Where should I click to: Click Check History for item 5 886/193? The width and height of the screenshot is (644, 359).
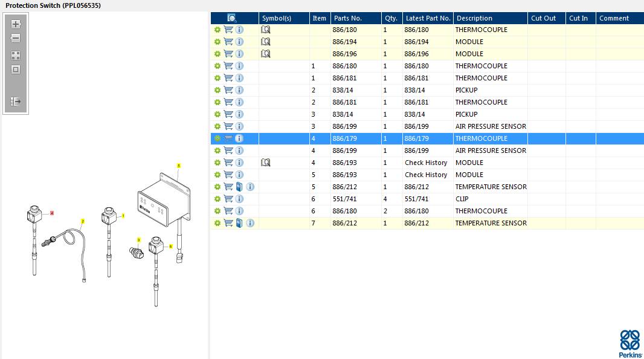point(426,175)
